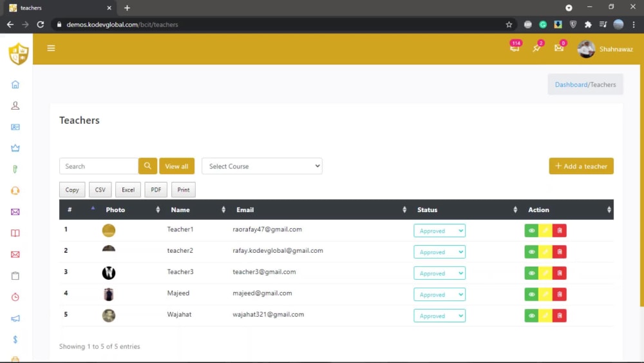644x363 pixels.
Task: Click the page vertical scrollbar
Action: tap(642, 185)
